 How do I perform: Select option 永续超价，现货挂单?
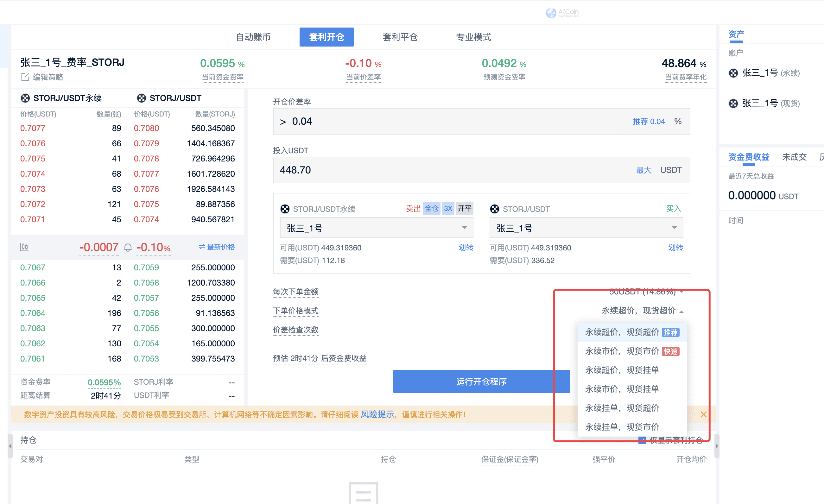(632, 370)
